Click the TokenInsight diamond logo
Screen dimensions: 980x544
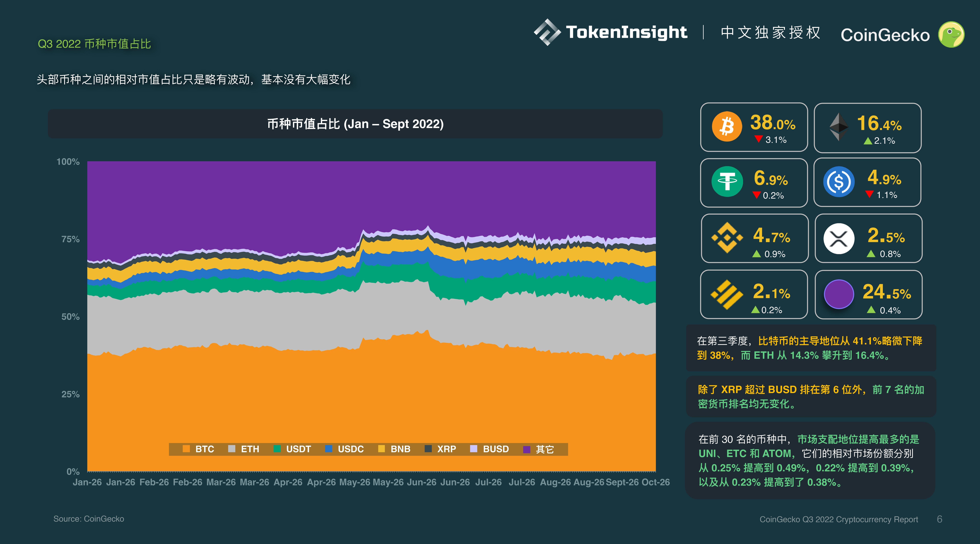[547, 32]
